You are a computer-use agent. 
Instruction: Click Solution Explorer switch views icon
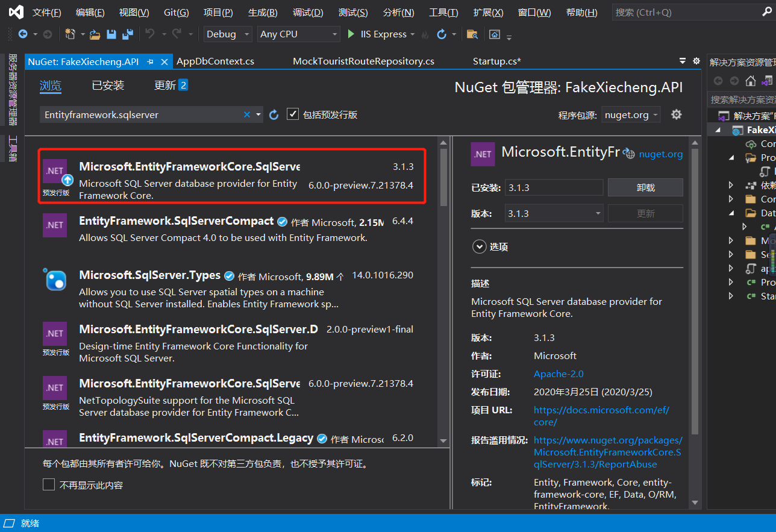(768, 81)
